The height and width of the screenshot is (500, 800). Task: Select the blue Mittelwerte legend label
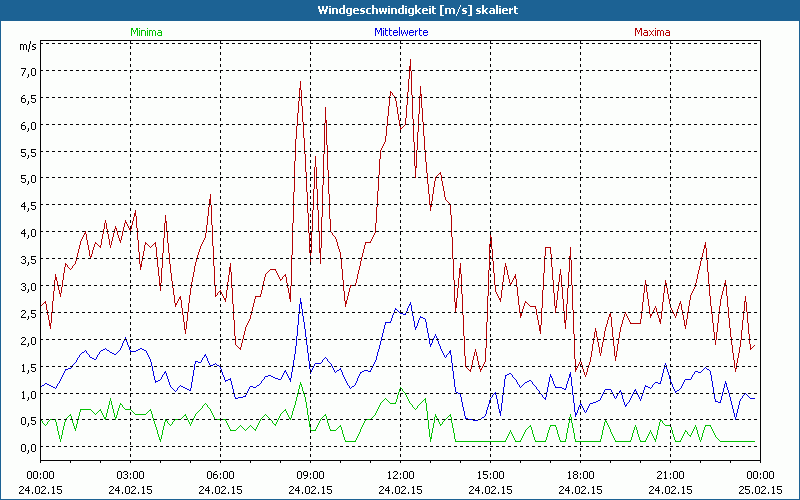click(402, 32)
